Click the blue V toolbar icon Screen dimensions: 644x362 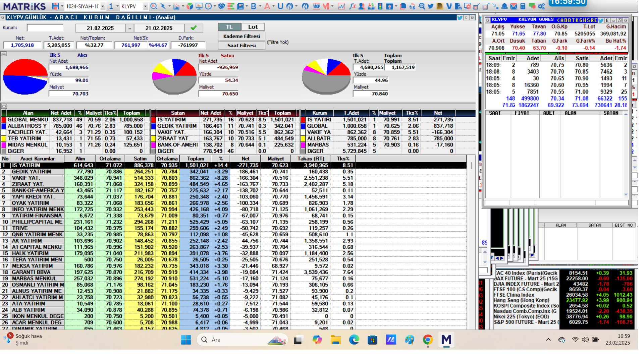449,6
